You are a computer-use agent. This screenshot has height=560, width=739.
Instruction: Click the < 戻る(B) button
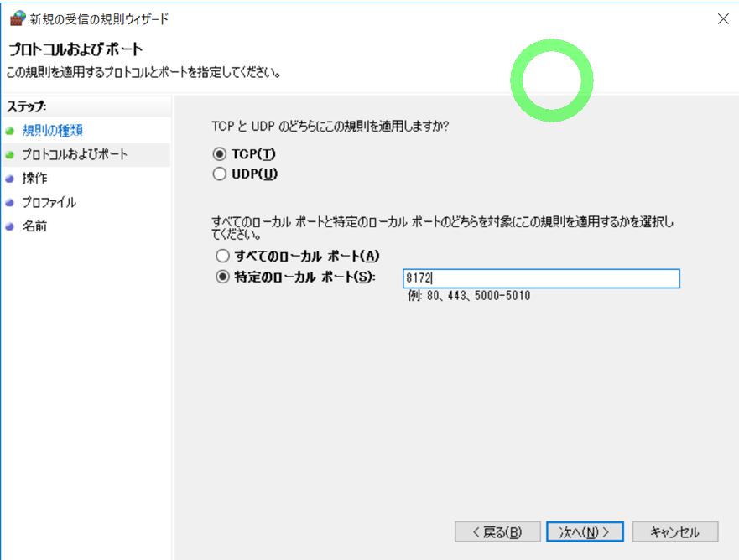tap(497, 531)
